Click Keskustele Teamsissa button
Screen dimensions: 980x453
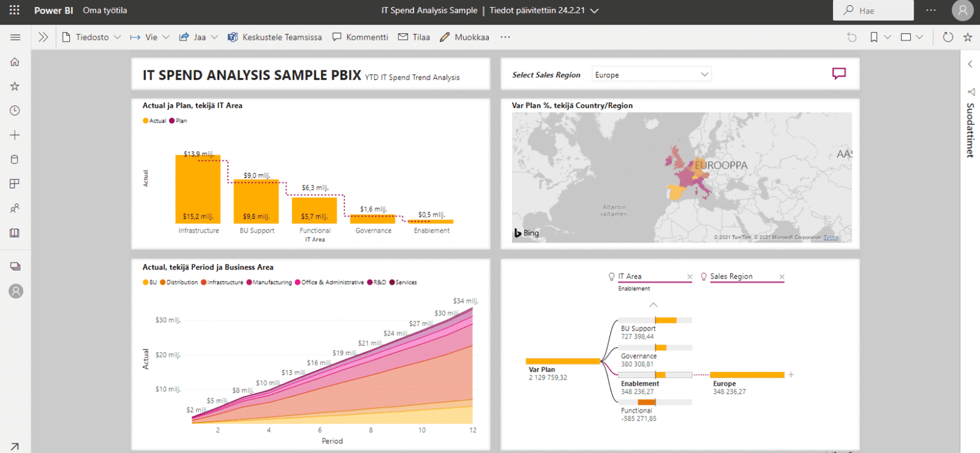274,37
